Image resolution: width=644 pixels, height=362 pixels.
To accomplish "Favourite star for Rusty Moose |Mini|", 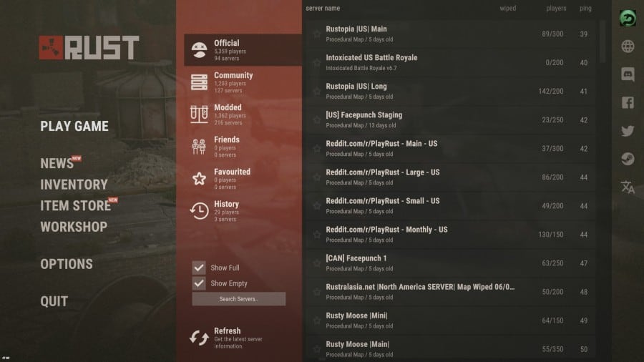I will [x=317, y=321].
